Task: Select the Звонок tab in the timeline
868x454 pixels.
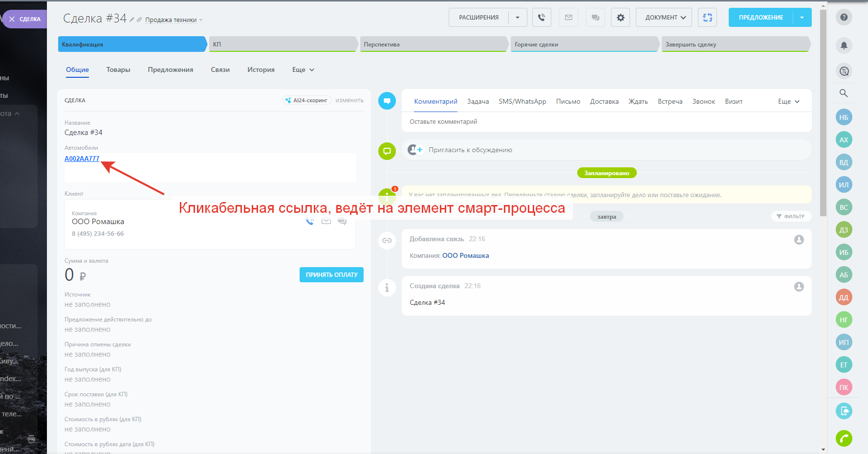Action: 703,101
